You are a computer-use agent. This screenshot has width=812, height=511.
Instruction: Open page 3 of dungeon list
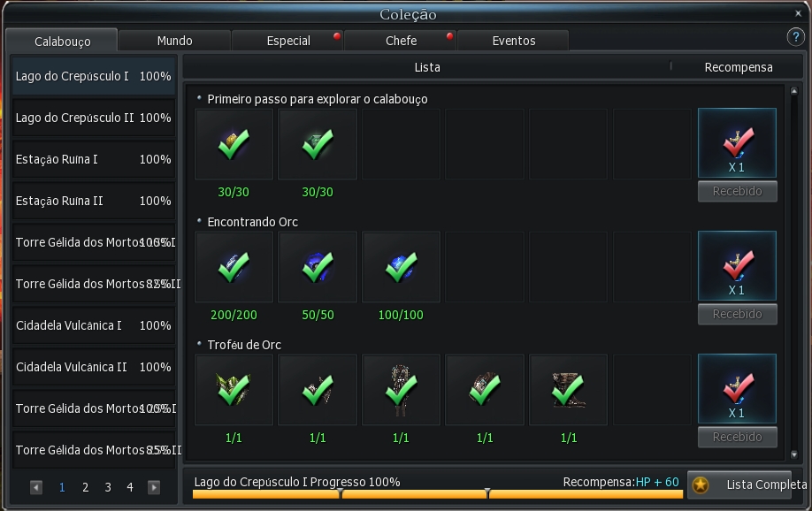point(108,487)
